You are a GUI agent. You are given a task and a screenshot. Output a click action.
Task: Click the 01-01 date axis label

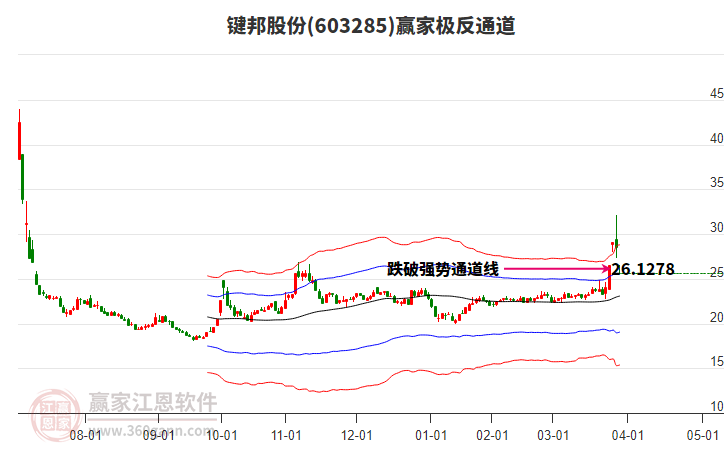[x=431, y=435]
